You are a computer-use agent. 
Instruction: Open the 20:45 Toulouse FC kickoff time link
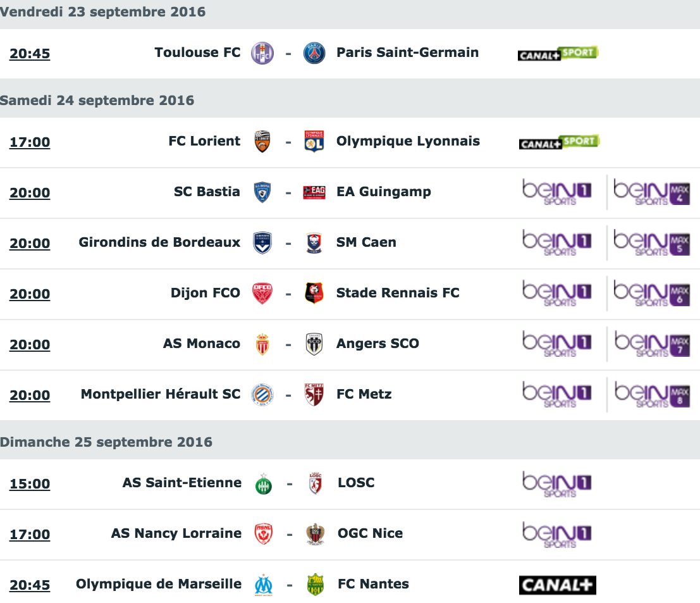[x=30, y=54]
